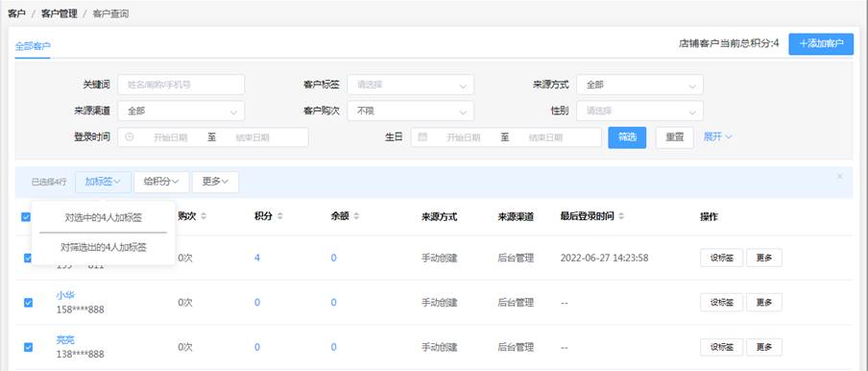The image size is (868, 371).
Task: Expand more filters via 展开
Action: [718, 136]
